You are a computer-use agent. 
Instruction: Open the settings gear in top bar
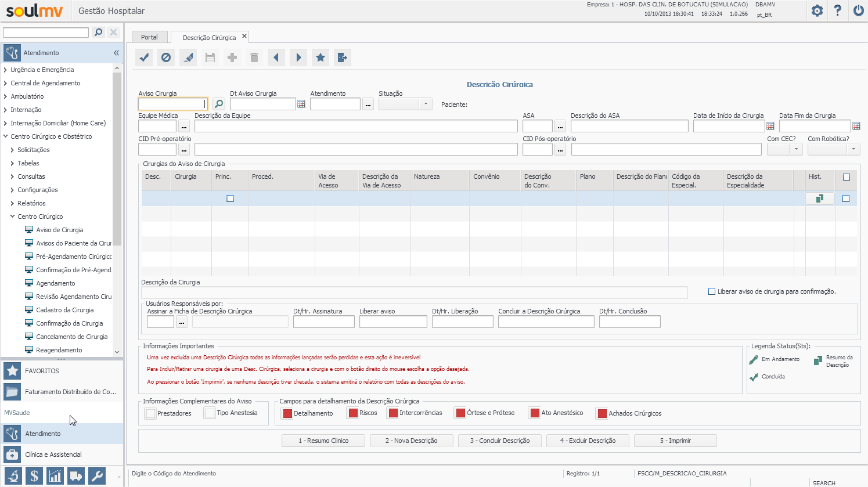tap(817, 11)
